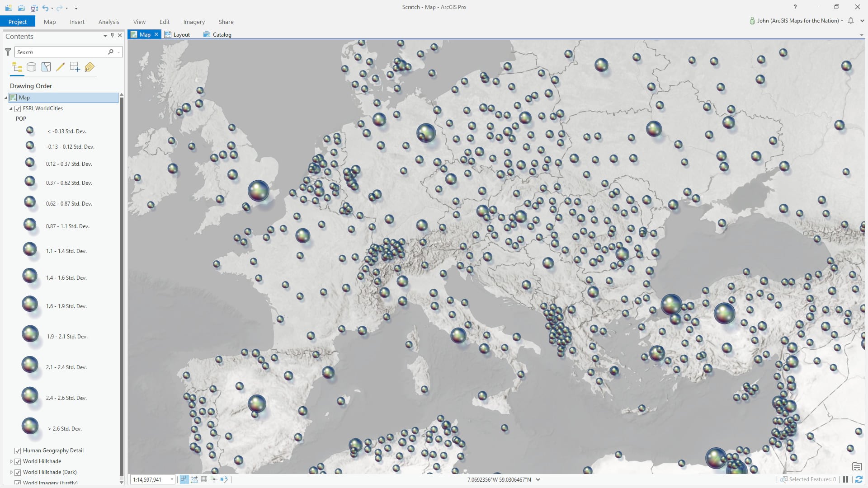
Task: Click List By Selection icon
Action: [x=46, y=67]
